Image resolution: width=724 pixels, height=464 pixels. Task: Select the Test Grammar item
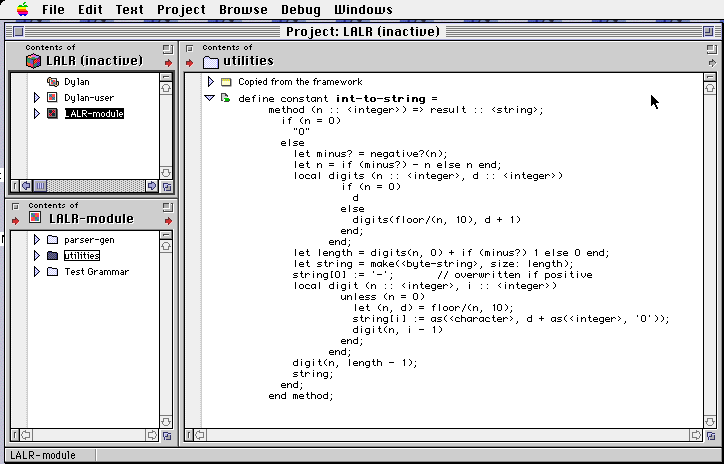(97, 271)
